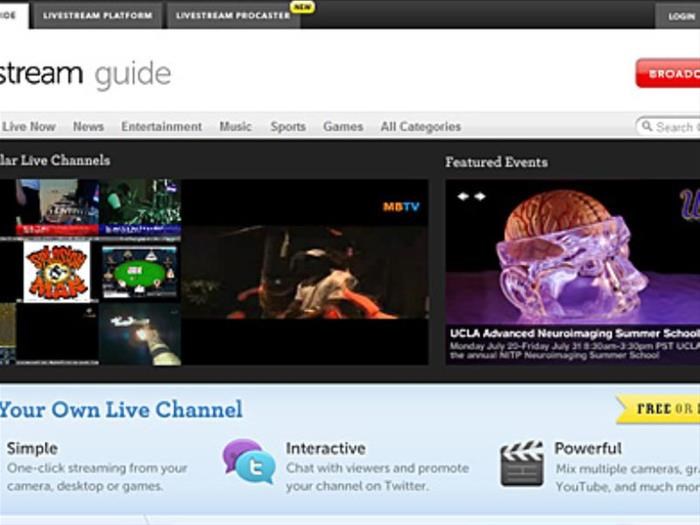700x525 pixels.
Task: Open the livestream guide logo
Action: 85,74
